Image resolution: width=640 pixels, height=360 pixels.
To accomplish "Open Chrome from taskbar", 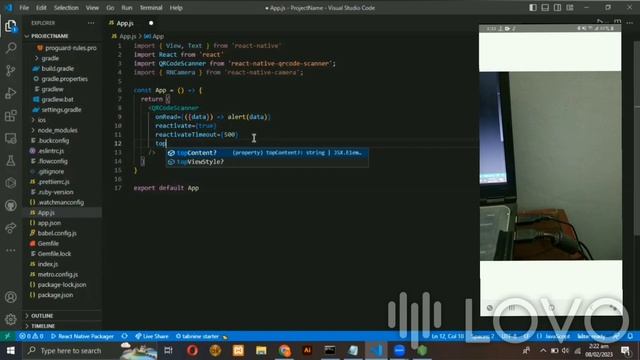I will [284, 351].
